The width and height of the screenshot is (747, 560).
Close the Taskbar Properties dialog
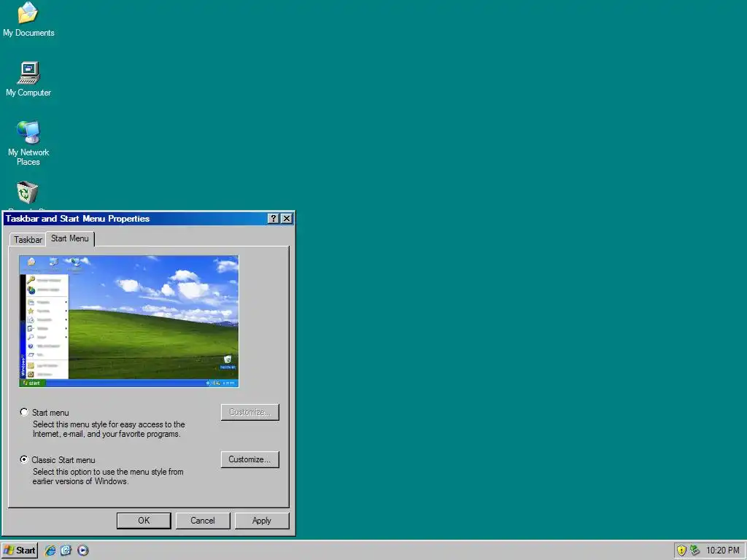coord(286,219)
